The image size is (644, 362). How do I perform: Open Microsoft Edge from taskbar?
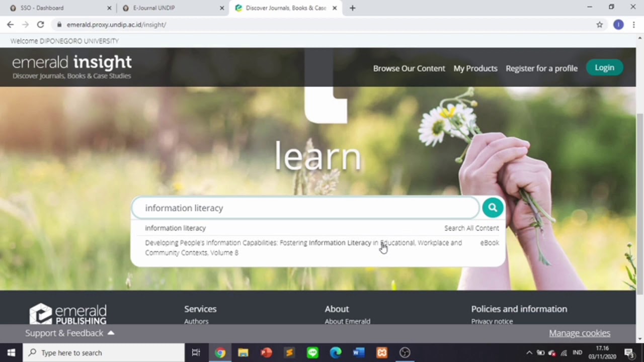336,352
